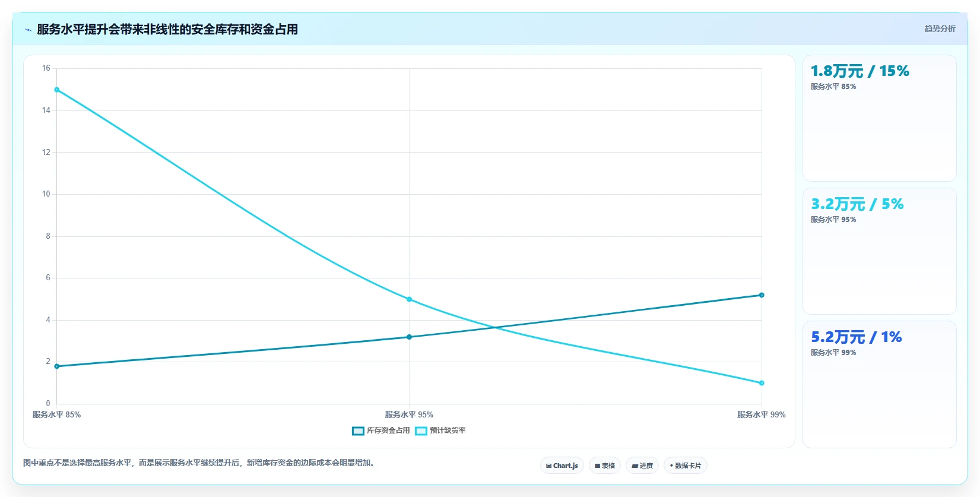Click the footnote starting 图中重点不是选择最高服务水平
Image resolution: width=980 pixels, height=497 pixels.
coord(200,463)
